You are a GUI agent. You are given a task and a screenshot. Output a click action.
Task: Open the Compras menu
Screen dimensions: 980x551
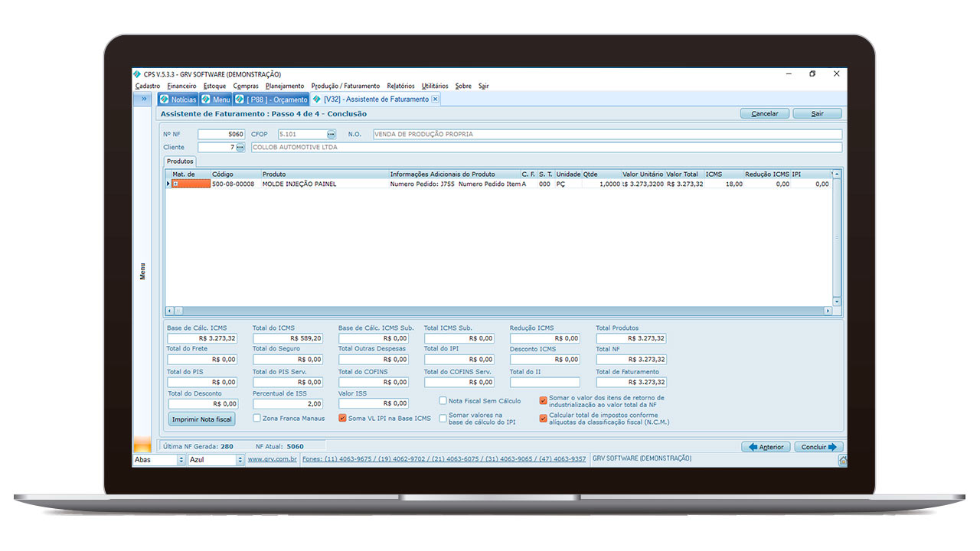click(246, 86)
